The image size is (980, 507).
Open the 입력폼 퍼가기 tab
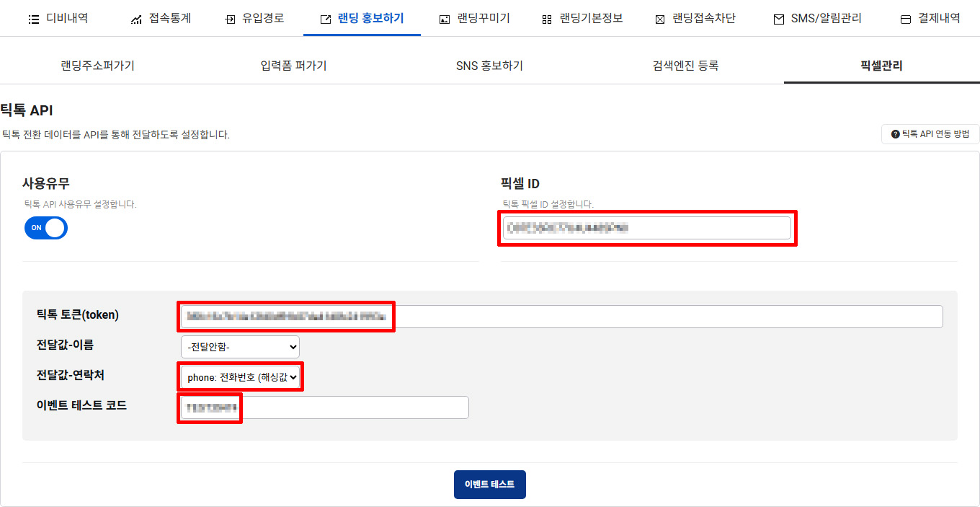[x=294, y=66]
